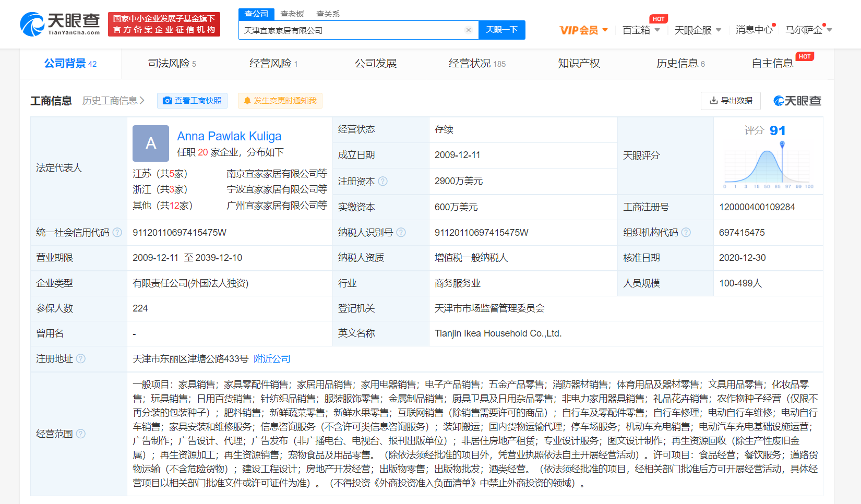Open the 马尔萨金 user menu

coord(809,30)
